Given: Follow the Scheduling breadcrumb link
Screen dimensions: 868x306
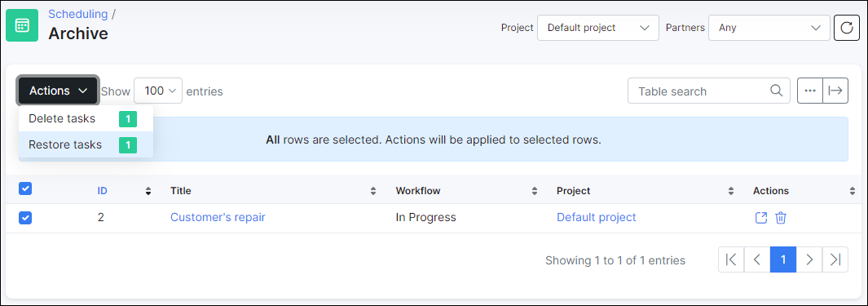Looking at the screenshot, I should [x=78, y=14].
